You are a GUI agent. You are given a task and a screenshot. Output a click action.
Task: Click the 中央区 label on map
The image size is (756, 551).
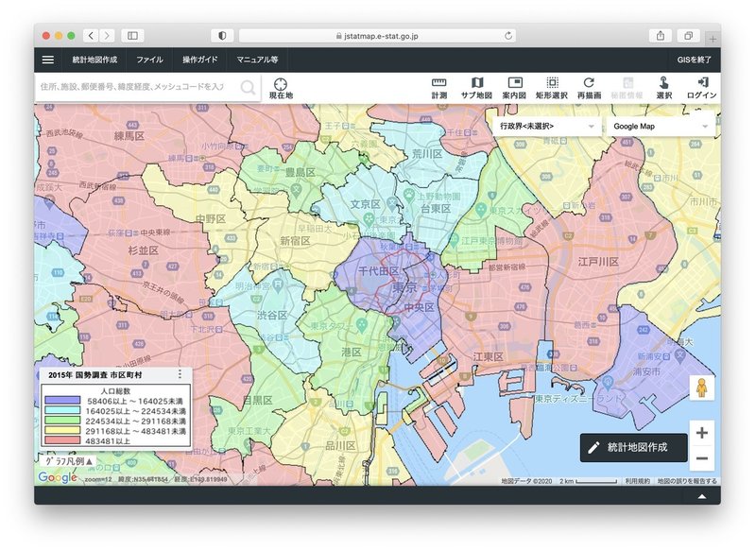[419, 307]
